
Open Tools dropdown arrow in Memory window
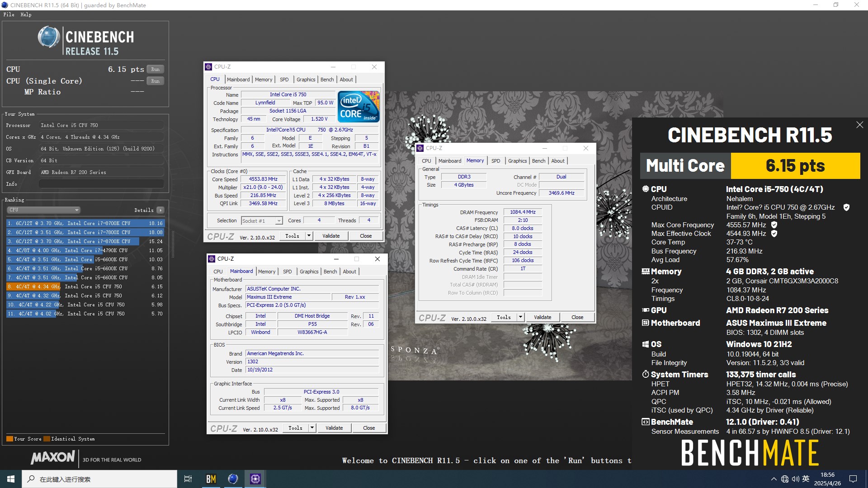coord(520,317)
